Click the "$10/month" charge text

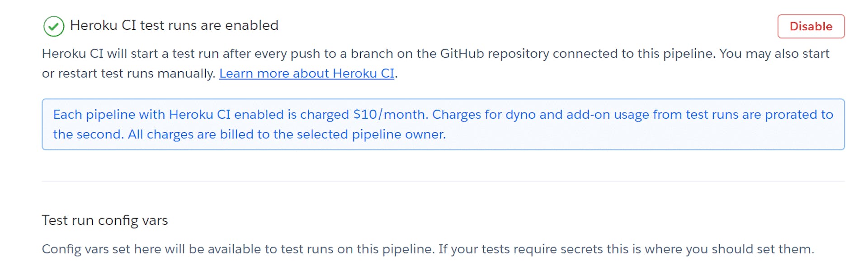(x=390, y=115)
